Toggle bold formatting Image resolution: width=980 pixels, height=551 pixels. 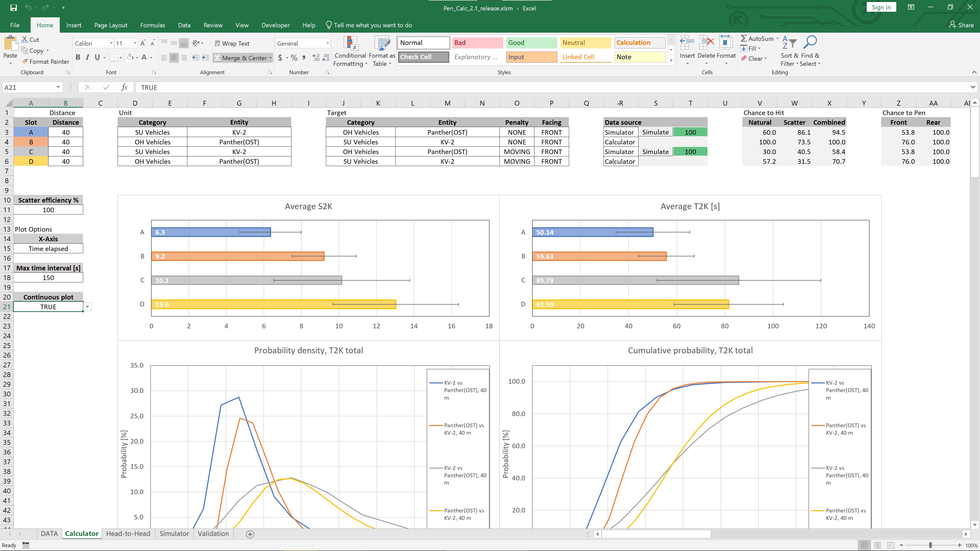[78, 57]
